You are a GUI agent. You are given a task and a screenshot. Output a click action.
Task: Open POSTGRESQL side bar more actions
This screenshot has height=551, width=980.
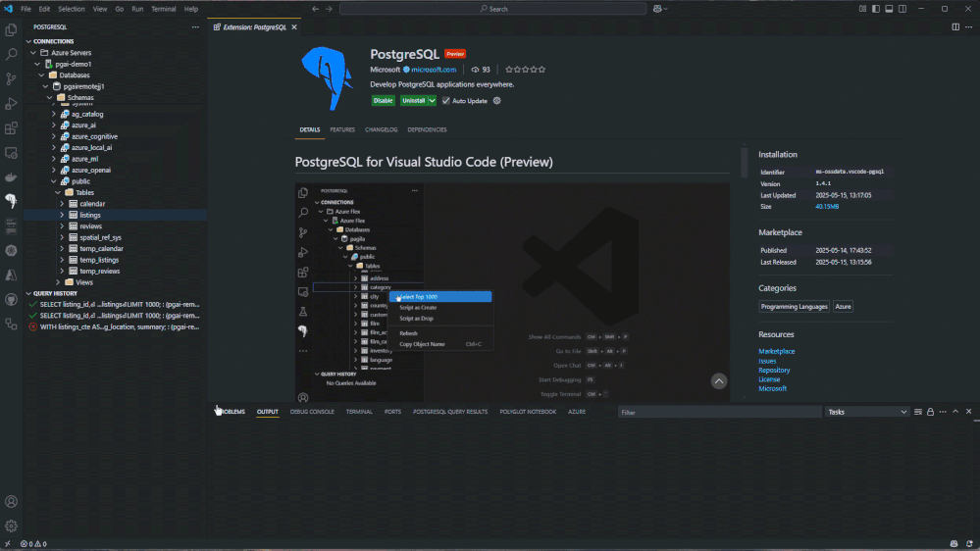click(195, 26)
